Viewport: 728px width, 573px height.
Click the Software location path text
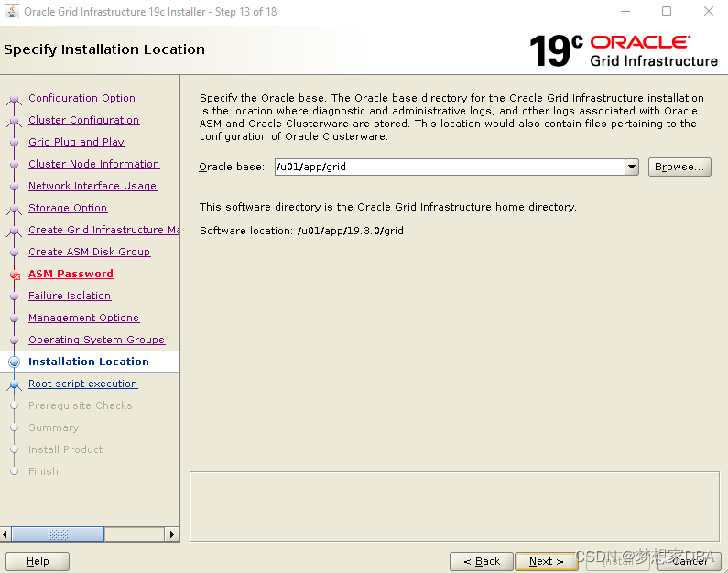click(x=350, y=231)
